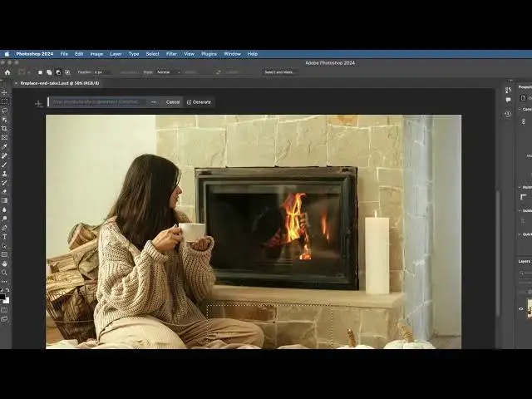The width and height of the screenshot is (532, 399).
Task: Select the Frame tool
Action: (x=4, y=137)
